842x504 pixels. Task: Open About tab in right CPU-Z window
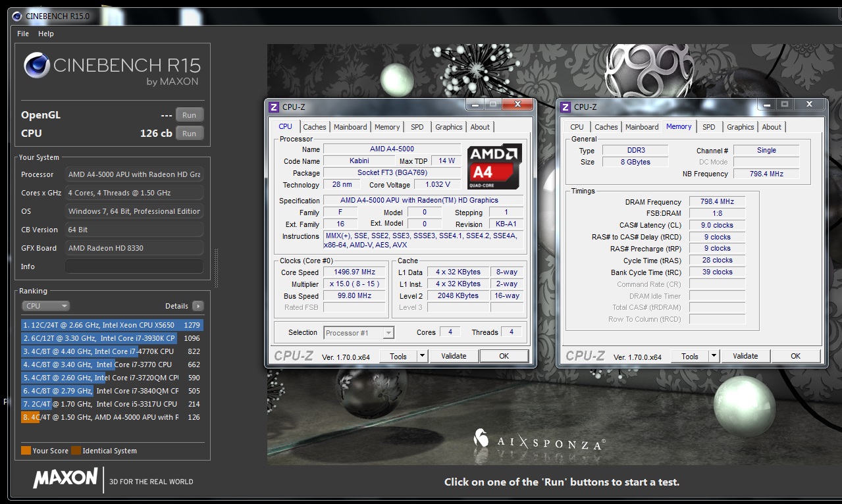[772, 127]
